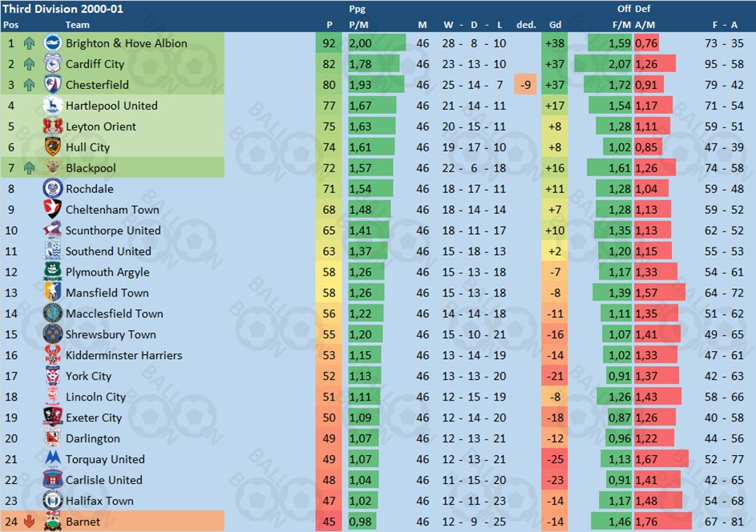
Task: Click Chesterfield's green promotion arrow
Action: (x=30, y=85)
